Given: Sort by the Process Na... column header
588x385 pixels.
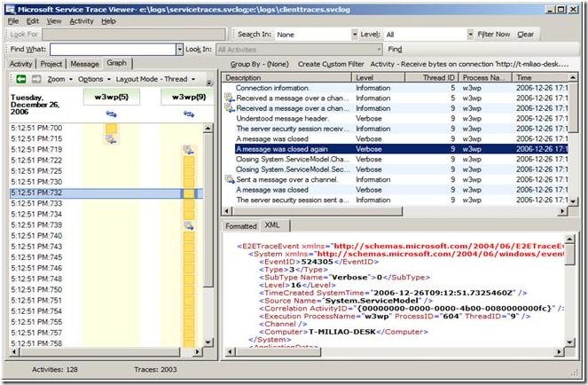Looking at the screenshot, I should click(485, 78).
